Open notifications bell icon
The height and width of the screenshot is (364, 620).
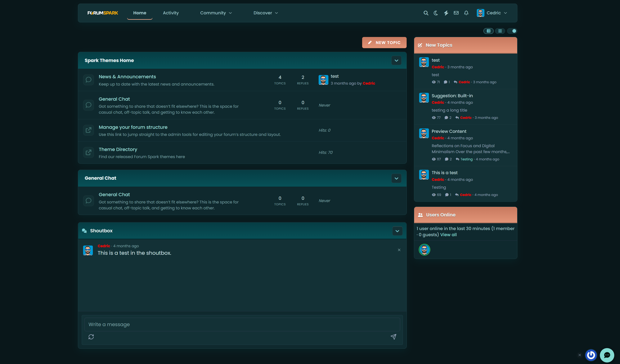click(x=466, y=13)
